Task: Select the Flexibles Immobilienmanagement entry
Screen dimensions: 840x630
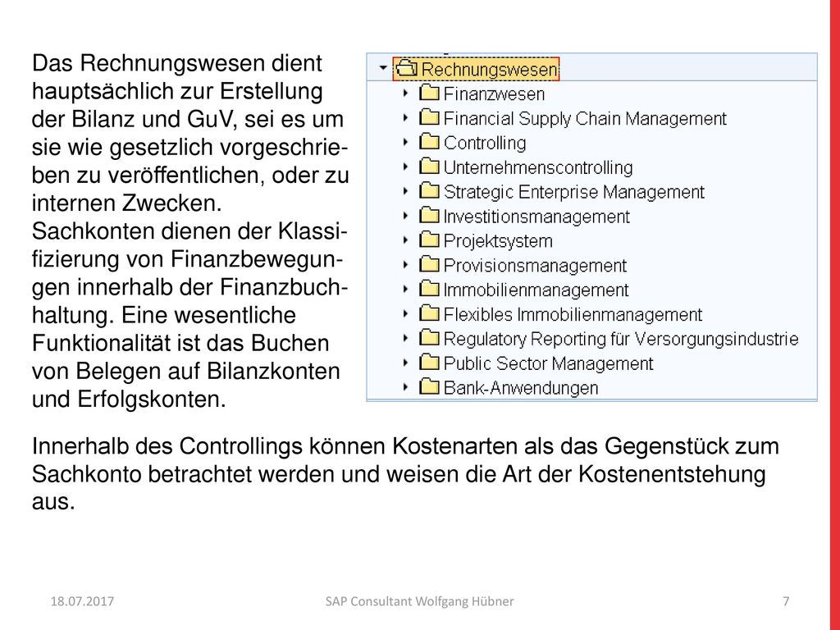Action: tap(573, 314)
